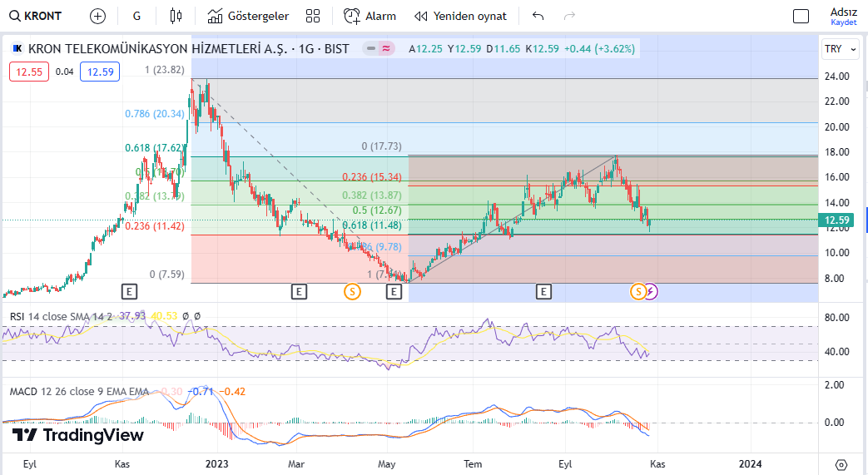Click the E earnings marker near May
The height and width of the screenshot is (475, 868).
point(394,291)
